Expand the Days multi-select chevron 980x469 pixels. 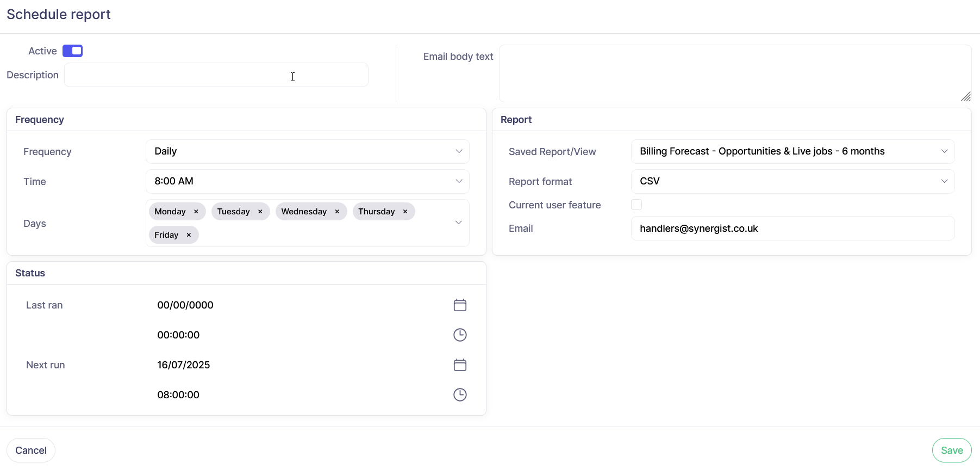(x=458, y=223)
